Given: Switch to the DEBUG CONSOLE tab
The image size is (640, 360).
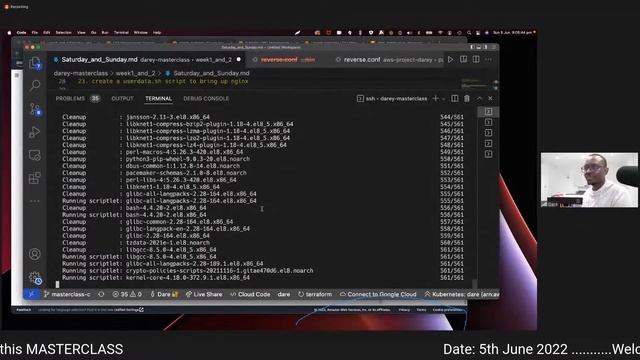Looking at the screenshot, I should point(206,98).
